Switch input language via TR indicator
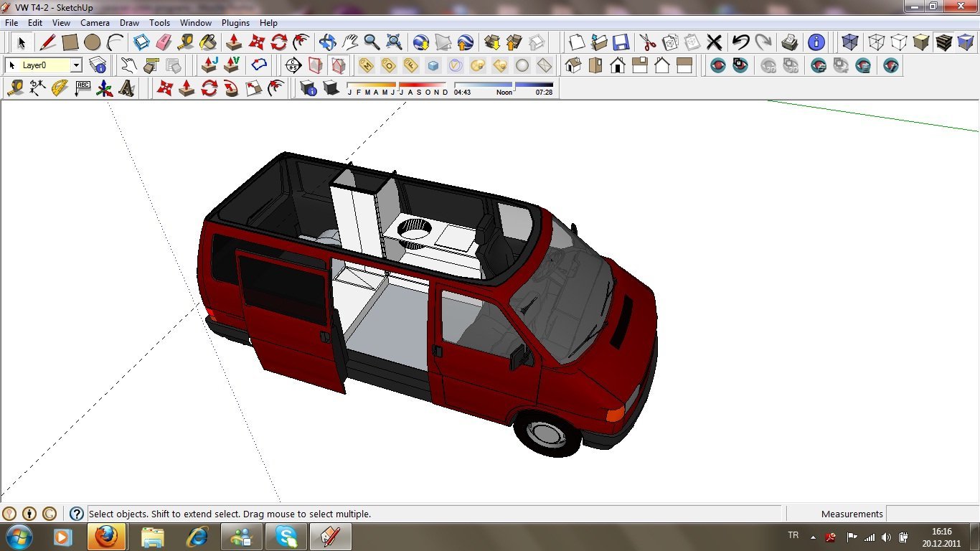The image size is (980, 551). click(793, 536)
